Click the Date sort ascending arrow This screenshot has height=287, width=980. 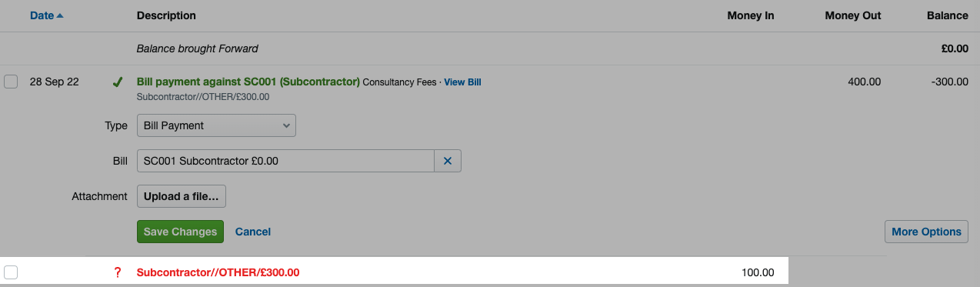click(x=60, y=15)
